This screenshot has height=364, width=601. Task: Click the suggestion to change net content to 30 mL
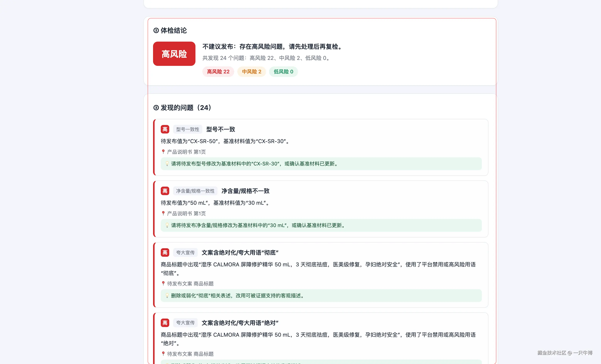pyautogui.click(x=321, y=225)
